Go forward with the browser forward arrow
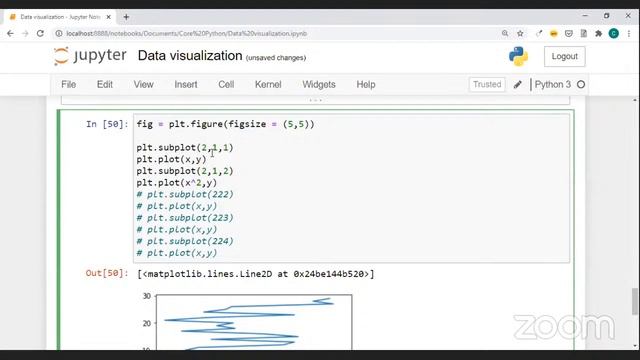Image resolution: width=640 pixels, height=360 pixels. click(25, 33)
